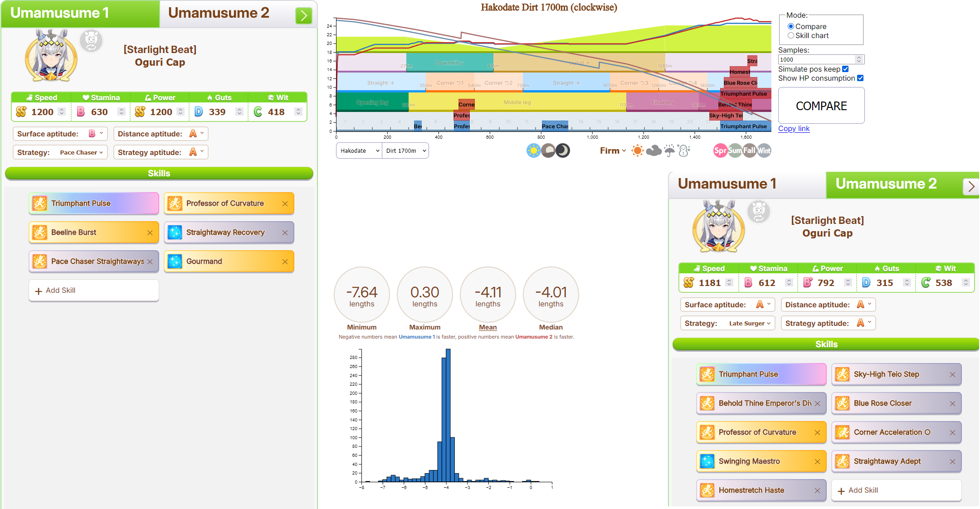Open Dirt 1700m course dropdown
Screen dimensions: 980x509
(x=405, y=150)
